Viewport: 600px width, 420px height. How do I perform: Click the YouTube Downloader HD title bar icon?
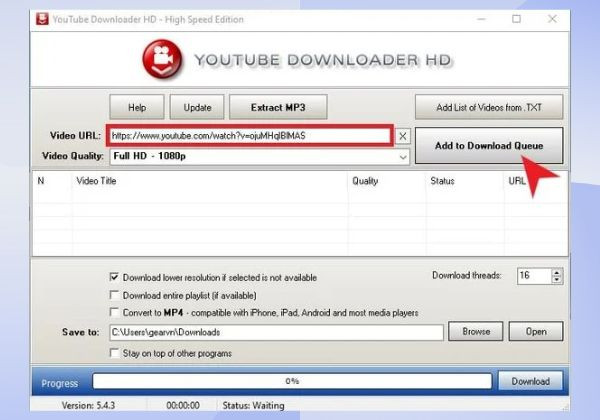tap(42, 19)
